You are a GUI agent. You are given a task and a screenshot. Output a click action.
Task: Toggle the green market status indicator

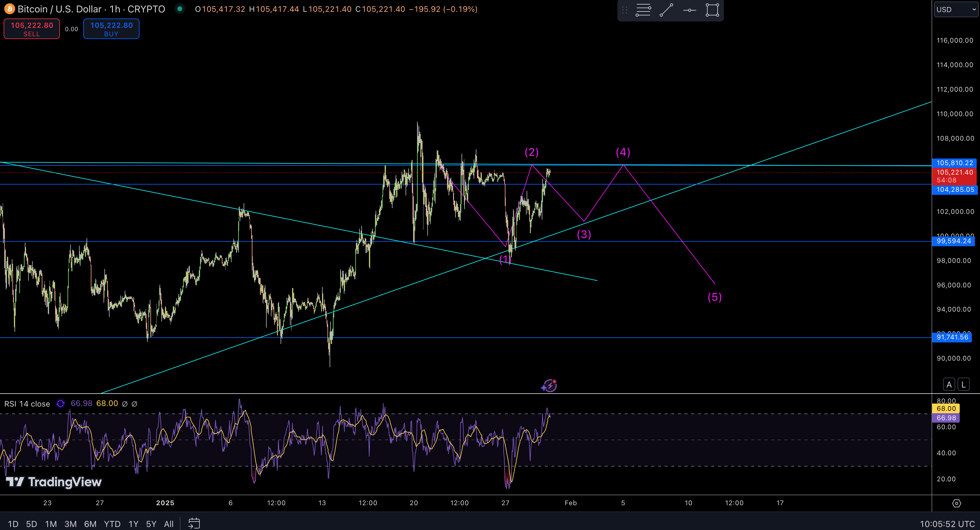(179, 9)
